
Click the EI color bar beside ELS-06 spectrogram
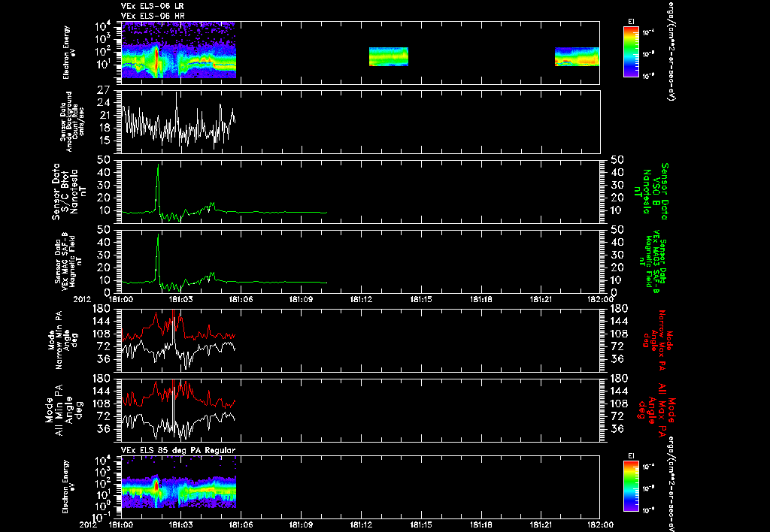click(x=631, y=52)
